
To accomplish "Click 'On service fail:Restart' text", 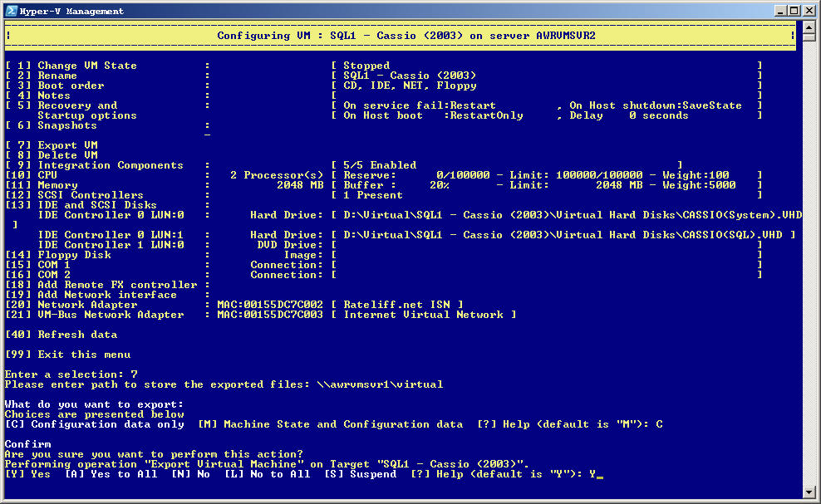I will [x=420, y=105].
